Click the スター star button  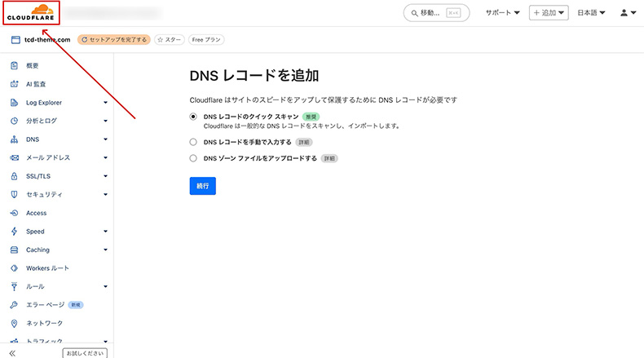170,40
